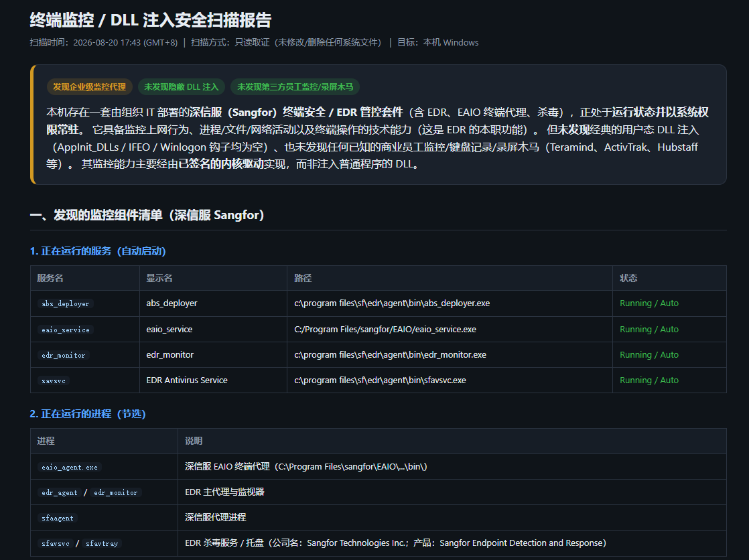Image resolution: width=749 pixels, height=560 pixels.
Task: Click the edr_monitor service name code tag in services table
Action: point(64,355)
